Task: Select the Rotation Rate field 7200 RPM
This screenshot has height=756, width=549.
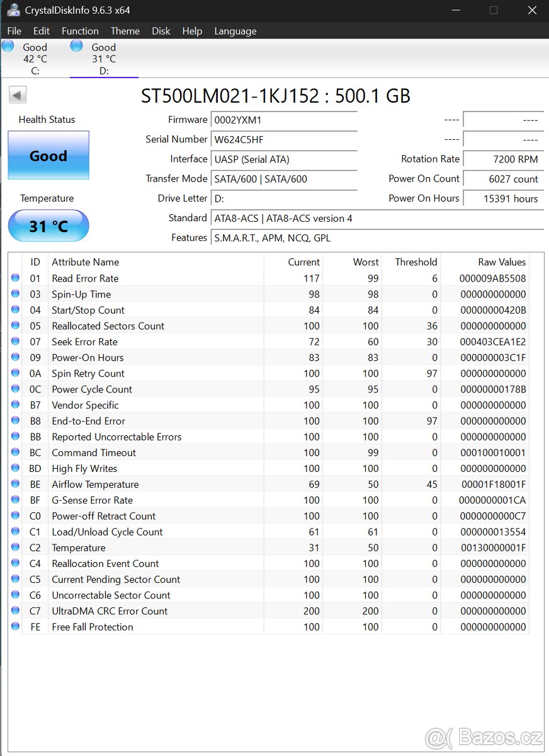Action: 503,159
